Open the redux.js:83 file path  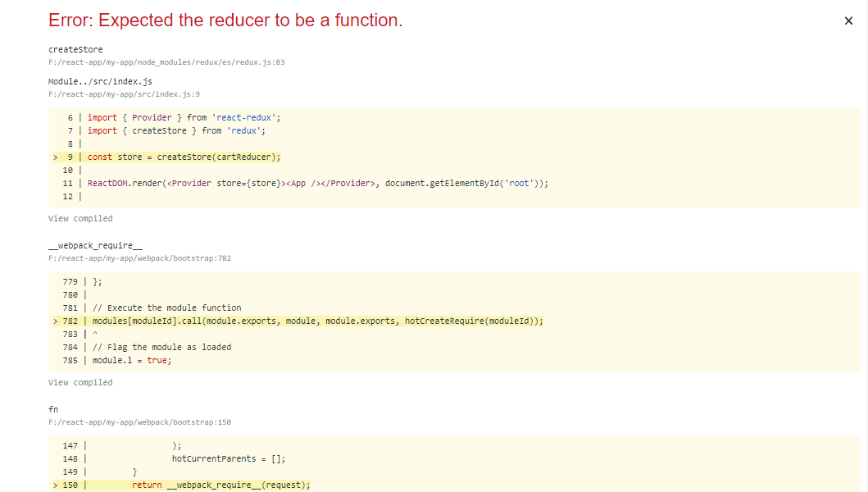[x=166, y=62]
